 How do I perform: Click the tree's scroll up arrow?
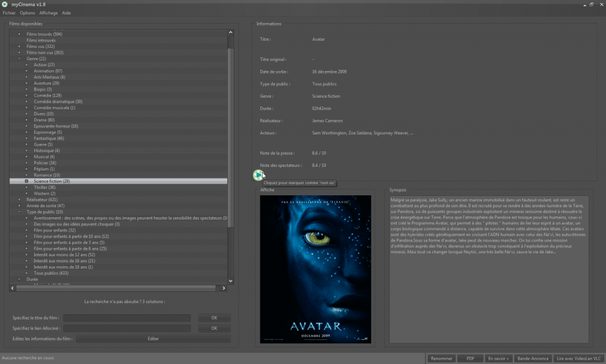[231, 33]
